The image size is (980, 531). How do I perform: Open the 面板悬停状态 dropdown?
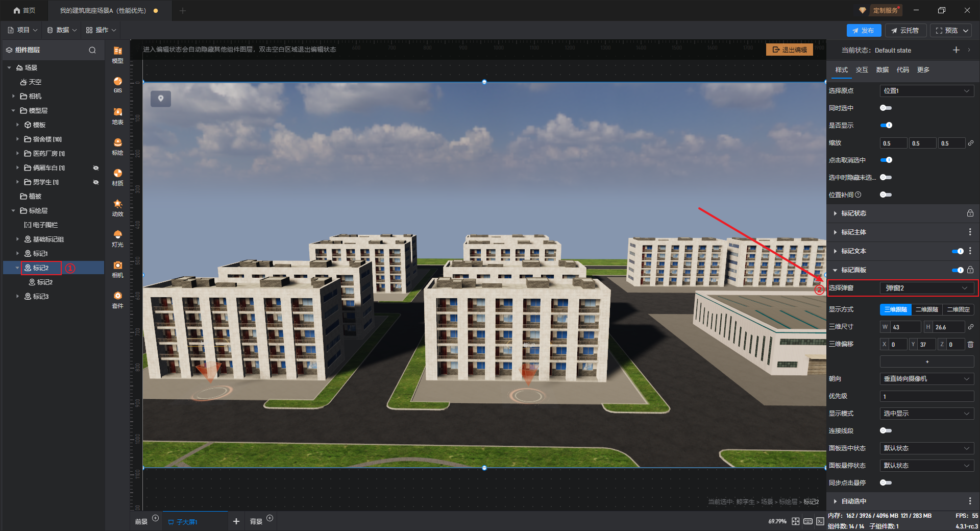[927, 466]
